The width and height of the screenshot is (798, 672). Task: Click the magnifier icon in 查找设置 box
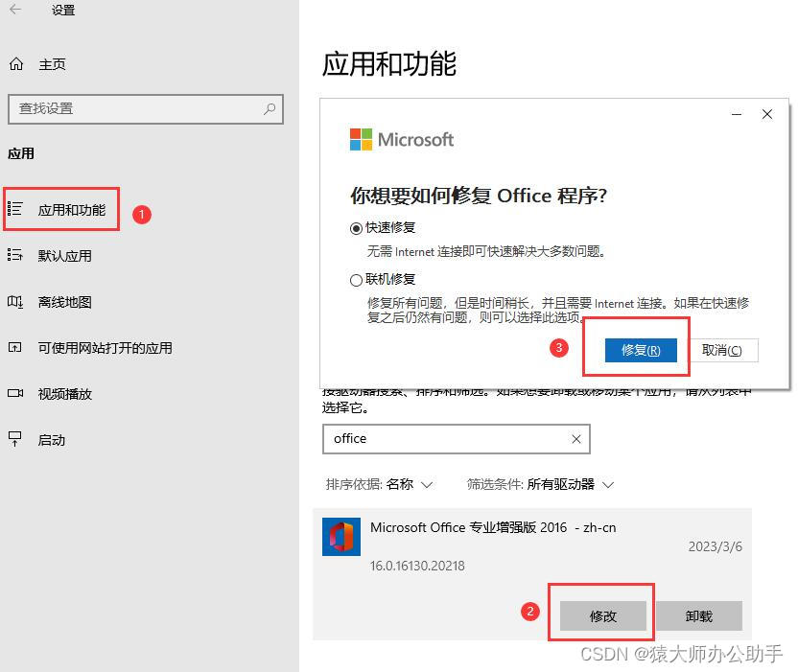click(270, 108)
